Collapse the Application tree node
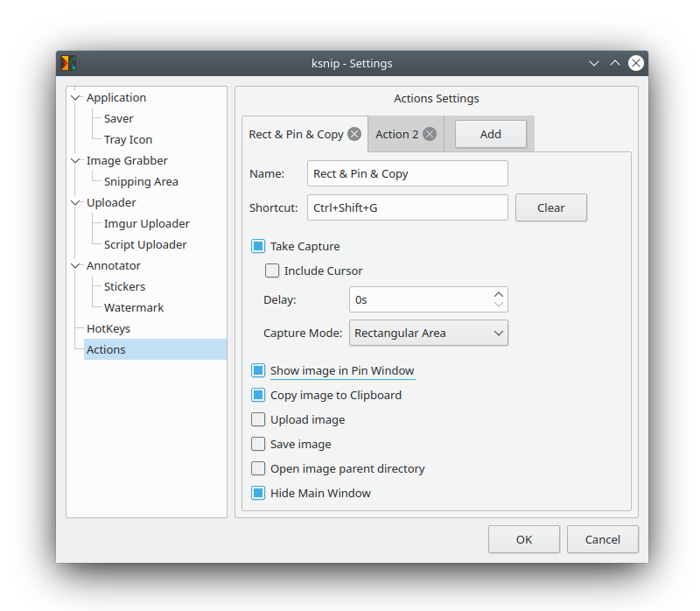The image size is (700, 611). 75,97
